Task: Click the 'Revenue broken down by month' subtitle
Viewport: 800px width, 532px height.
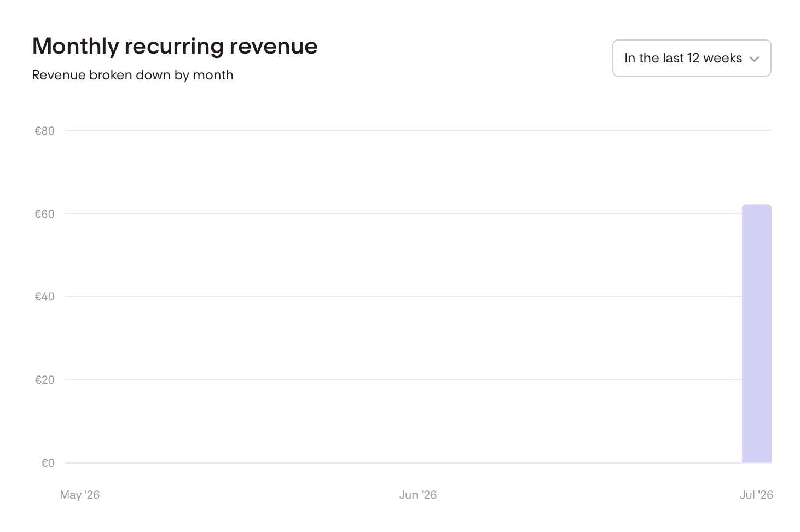Action: coord(132,75)
